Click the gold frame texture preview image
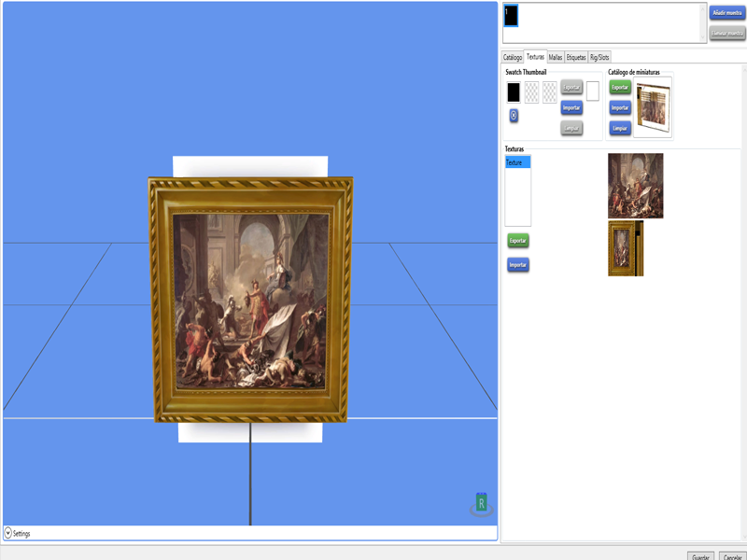 [626, 248]
